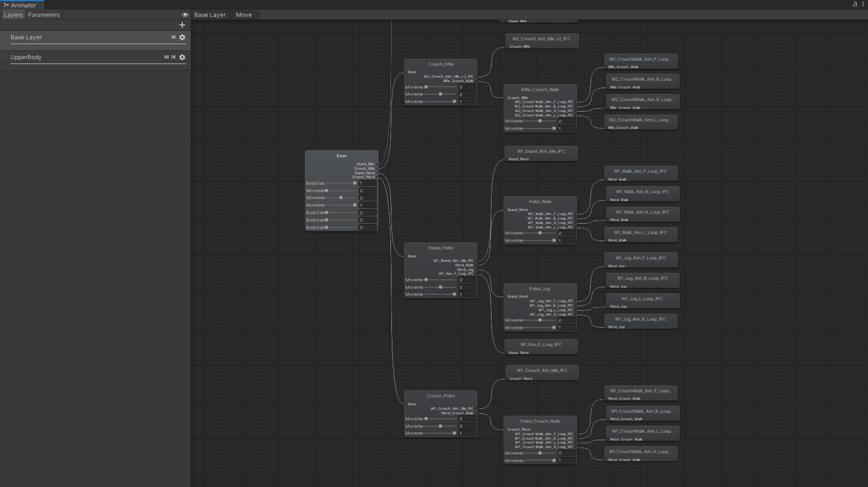The image size is (868, 487).
Task: Click the Base Layer drag handle icon
Action: 4,36
